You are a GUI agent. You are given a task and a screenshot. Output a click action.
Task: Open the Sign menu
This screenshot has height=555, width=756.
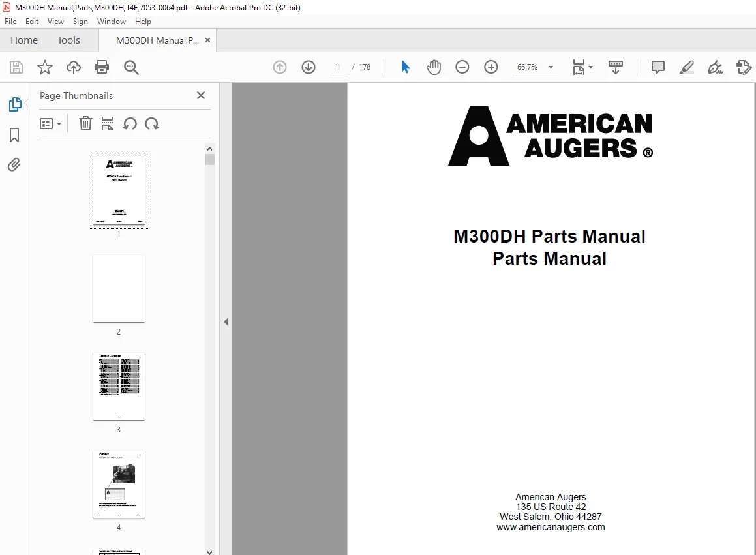[x=80, y=22]
